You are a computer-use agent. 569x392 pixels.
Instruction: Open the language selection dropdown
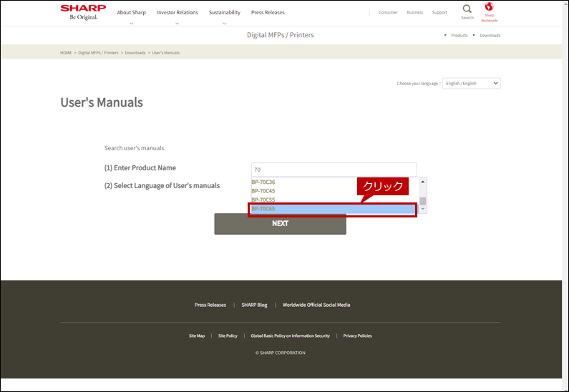coord(472,84)
